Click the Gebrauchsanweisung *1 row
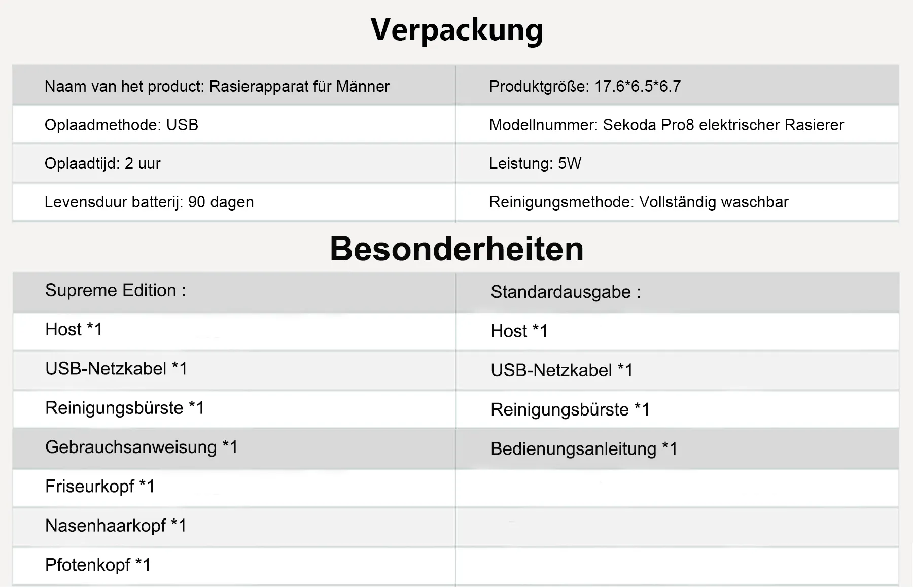This screenshot has width=913, height=588. 141,447
